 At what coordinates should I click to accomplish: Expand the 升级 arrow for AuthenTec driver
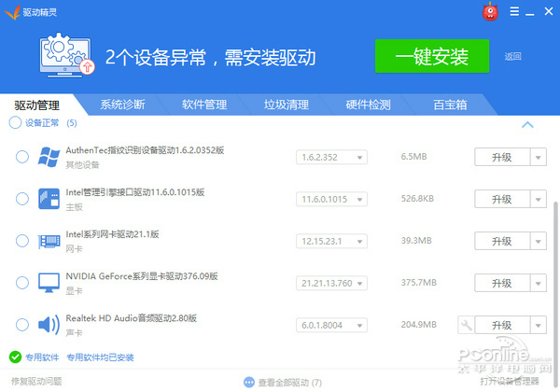click(539, 157)
